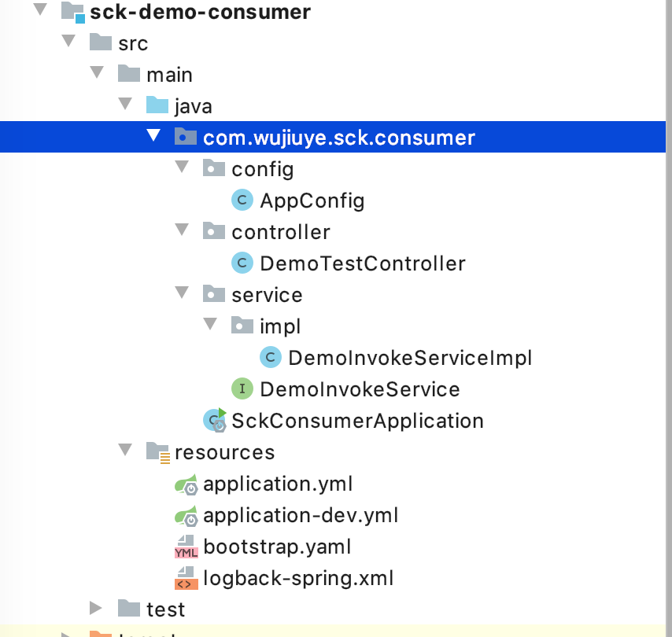
Task: Click the SckConsumerApplication runnable class icon
Action: 215,420
